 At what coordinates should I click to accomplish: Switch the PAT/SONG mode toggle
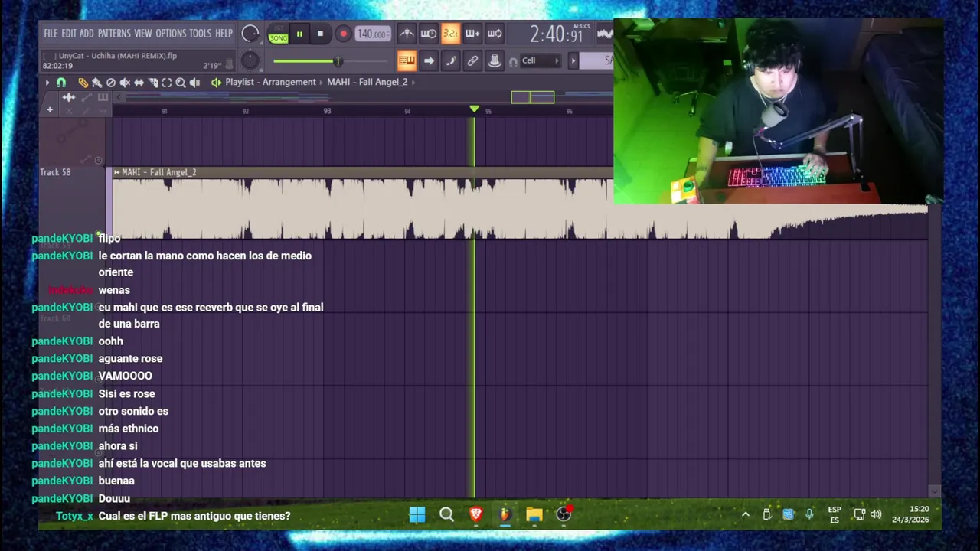278,34
